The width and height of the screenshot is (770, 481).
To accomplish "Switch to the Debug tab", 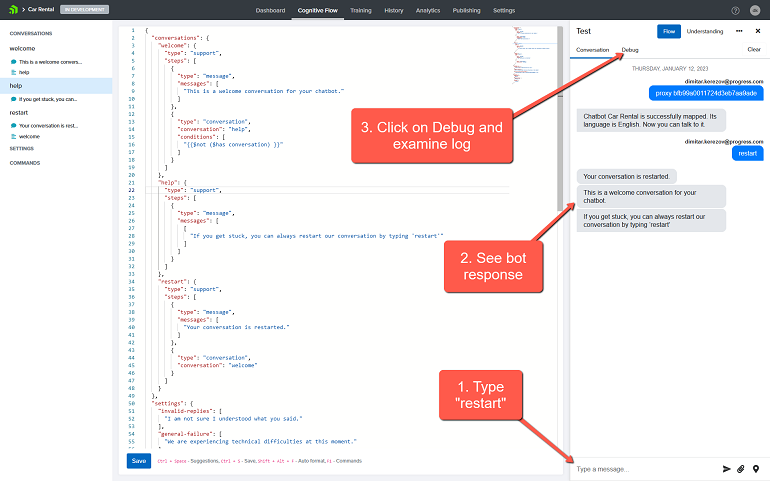I will click(630, 50).
